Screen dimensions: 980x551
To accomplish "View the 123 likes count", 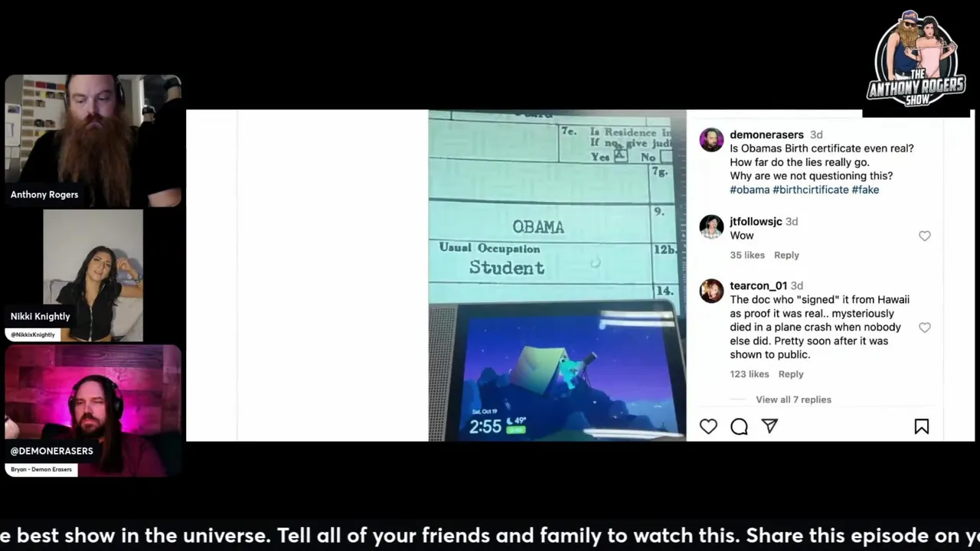I will (749, 374).
